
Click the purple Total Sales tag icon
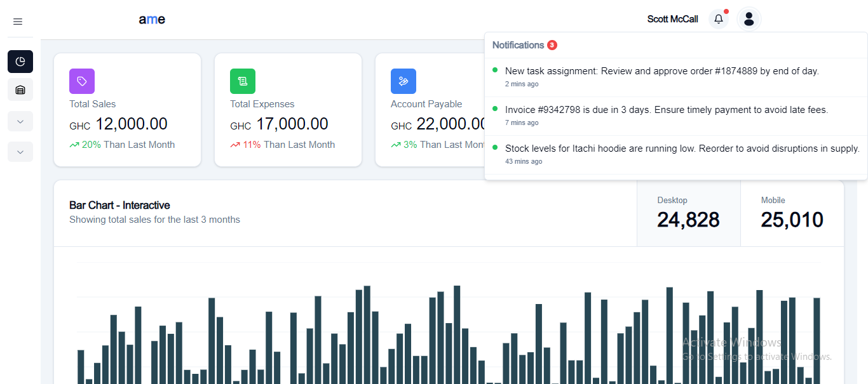(x=82, y=81)
